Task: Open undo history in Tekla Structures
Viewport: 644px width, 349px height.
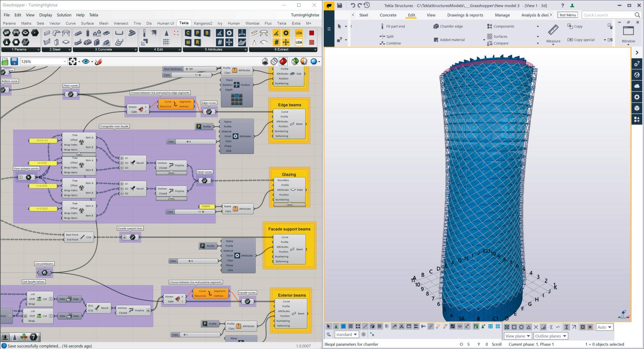Action: 367,5
